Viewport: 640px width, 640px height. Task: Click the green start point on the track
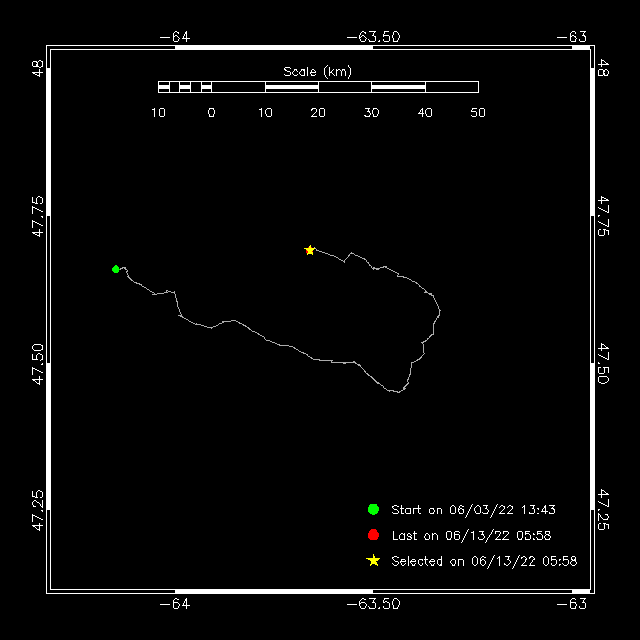tap(116, 269)
